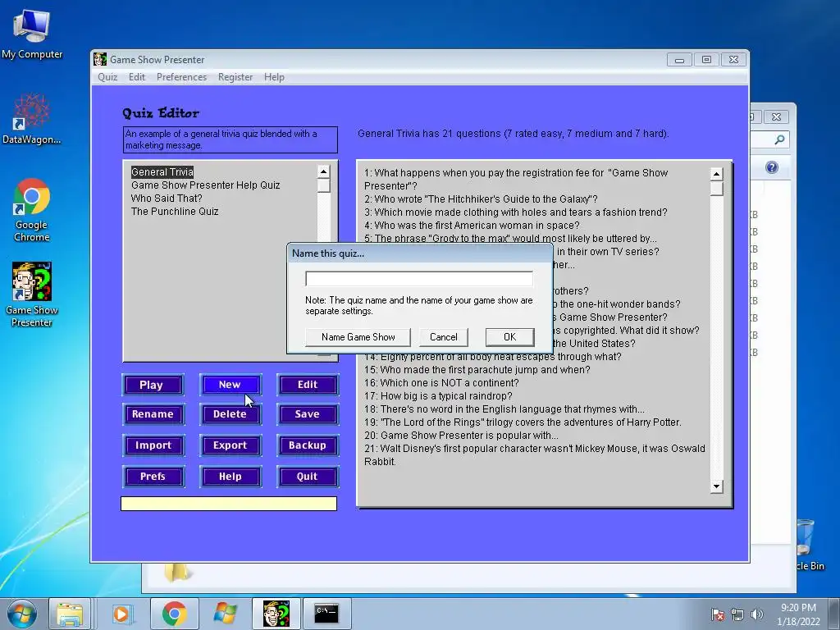This screenshot has height=630, width=840.
Task: Click the question list scrollbar thumb
Action: 717,189
